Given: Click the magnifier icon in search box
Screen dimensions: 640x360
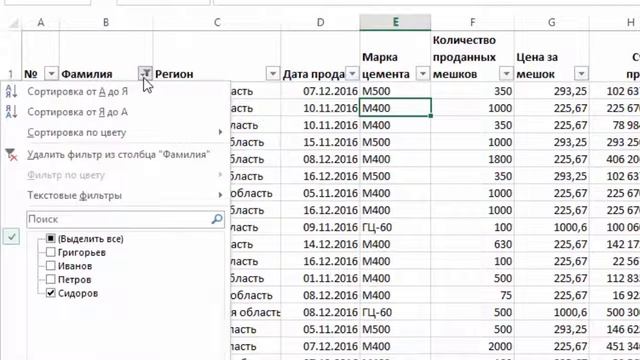Looking at the screenshot, I should [x=217, y=219].
